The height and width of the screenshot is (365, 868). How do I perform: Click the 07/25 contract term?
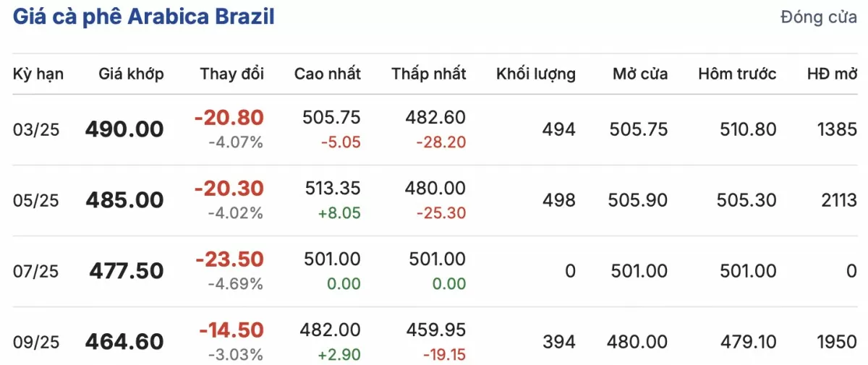[36, 272]
